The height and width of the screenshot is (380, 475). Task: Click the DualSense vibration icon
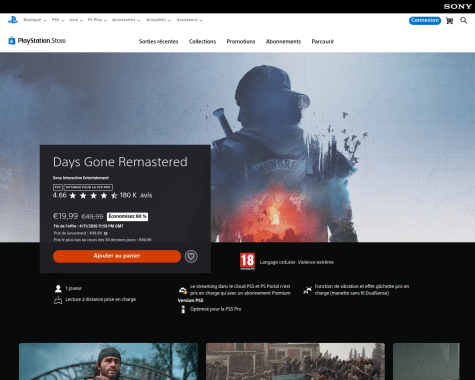pyautogui.click(x=307, y=290)
